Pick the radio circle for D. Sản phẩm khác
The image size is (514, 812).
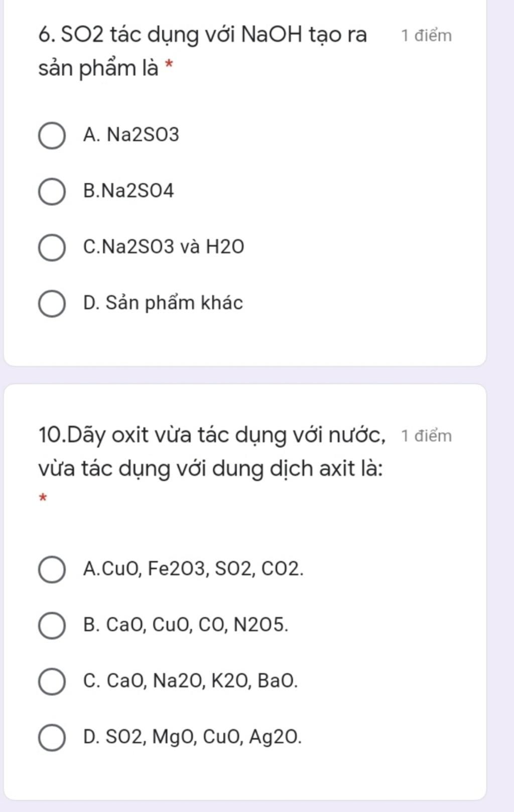(52, 303)
